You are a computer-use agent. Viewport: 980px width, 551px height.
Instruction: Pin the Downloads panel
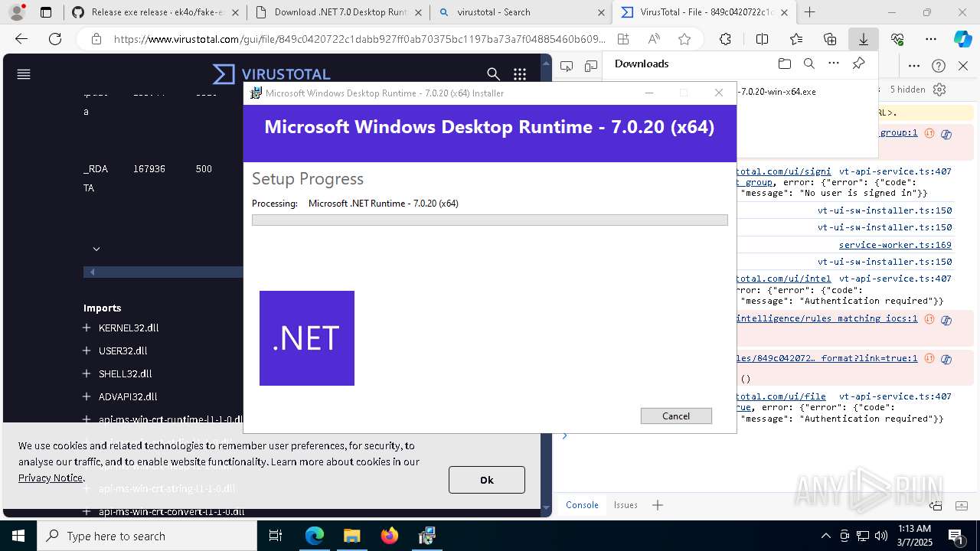[859, 64]
